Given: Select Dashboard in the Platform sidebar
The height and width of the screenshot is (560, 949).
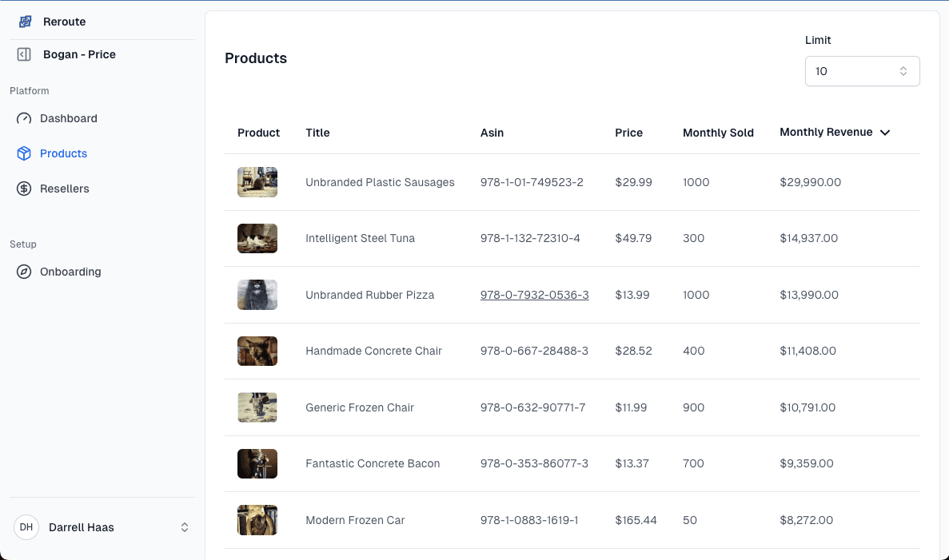Looking at the screenshot, I should pyautogui.click(x=69, y=118).
